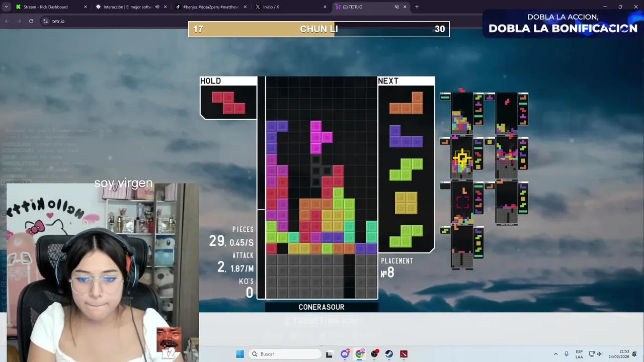
Task: Open the ESP LAA language switcher
Action: 579,354
